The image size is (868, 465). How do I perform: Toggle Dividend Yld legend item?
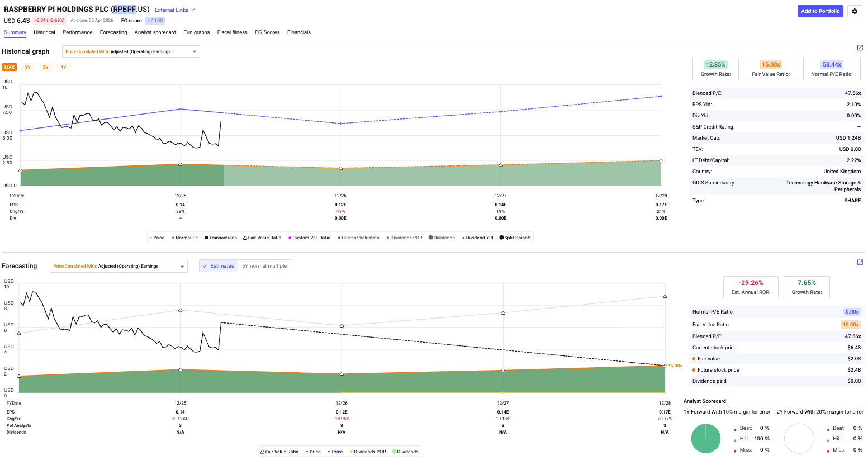478,238
